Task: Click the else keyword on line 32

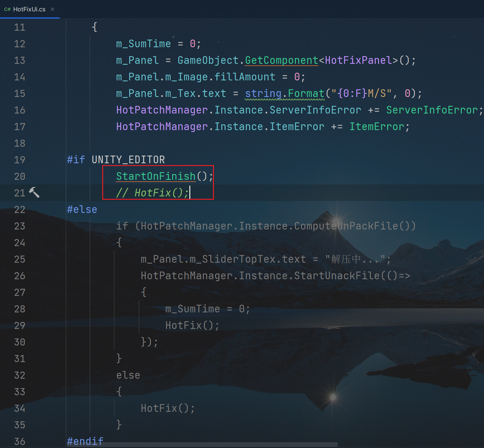Action: coord(128,375)
